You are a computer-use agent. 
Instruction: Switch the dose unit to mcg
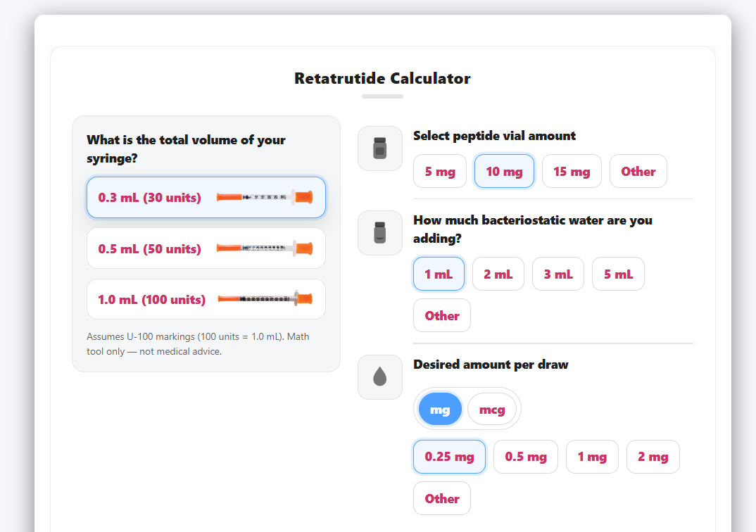tap(492, 409)
